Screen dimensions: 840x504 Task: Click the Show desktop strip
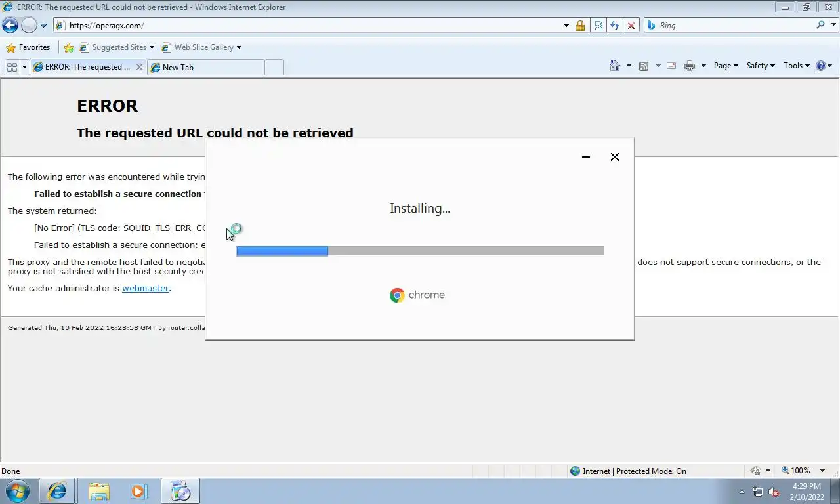pyautogui.click(x=835, y=492)
